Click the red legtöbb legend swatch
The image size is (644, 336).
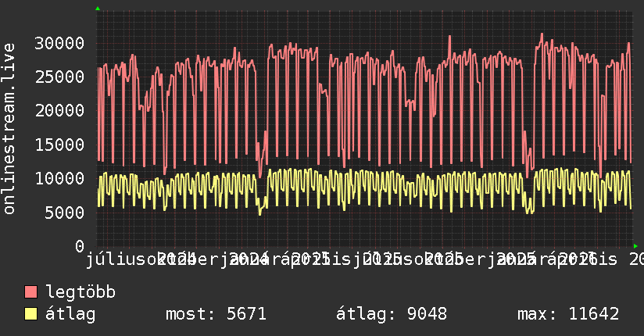tap(30, 292)
